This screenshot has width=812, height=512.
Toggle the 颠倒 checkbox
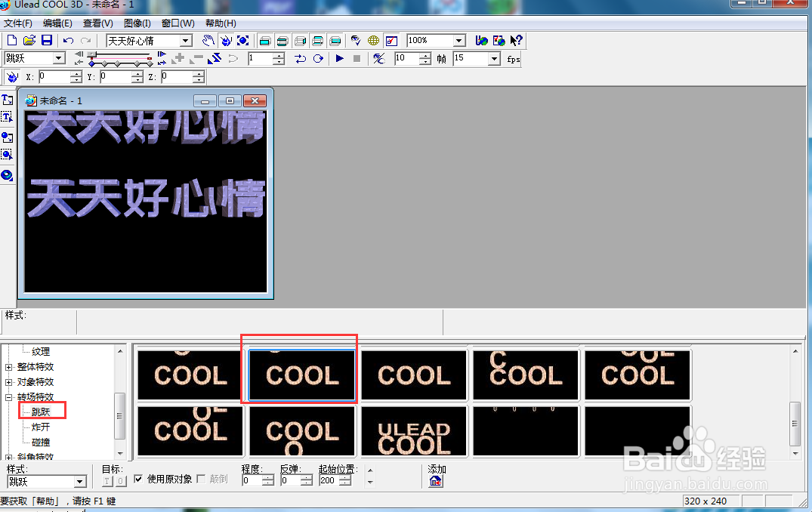point(201,480)
